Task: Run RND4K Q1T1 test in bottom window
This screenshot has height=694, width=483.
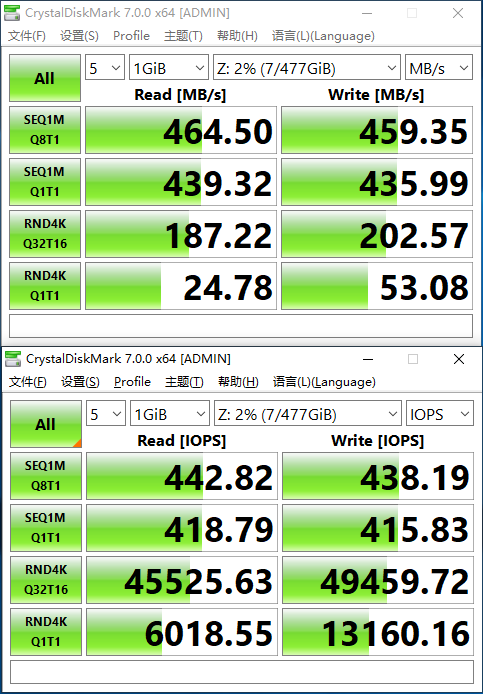Action: click(46, 632)
